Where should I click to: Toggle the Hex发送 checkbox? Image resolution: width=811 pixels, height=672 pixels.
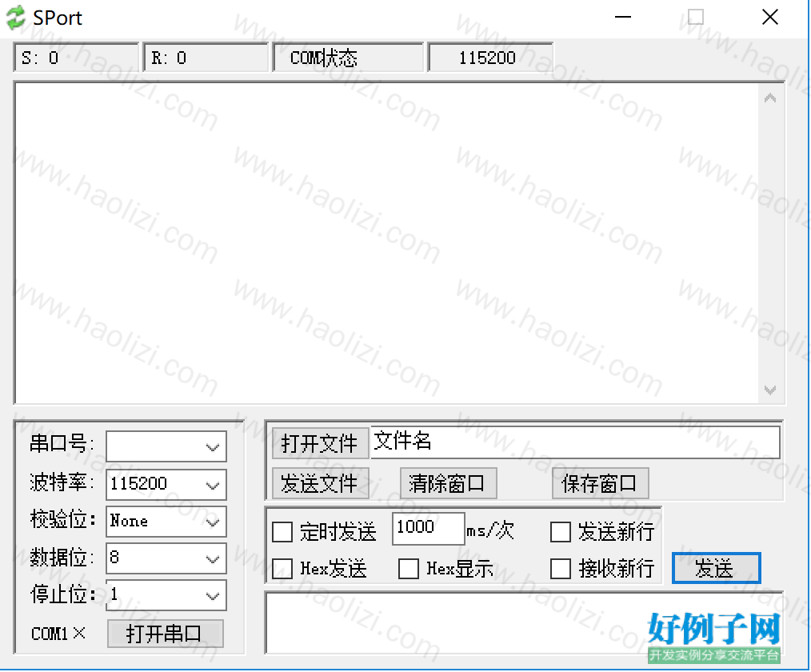[282, 569]
